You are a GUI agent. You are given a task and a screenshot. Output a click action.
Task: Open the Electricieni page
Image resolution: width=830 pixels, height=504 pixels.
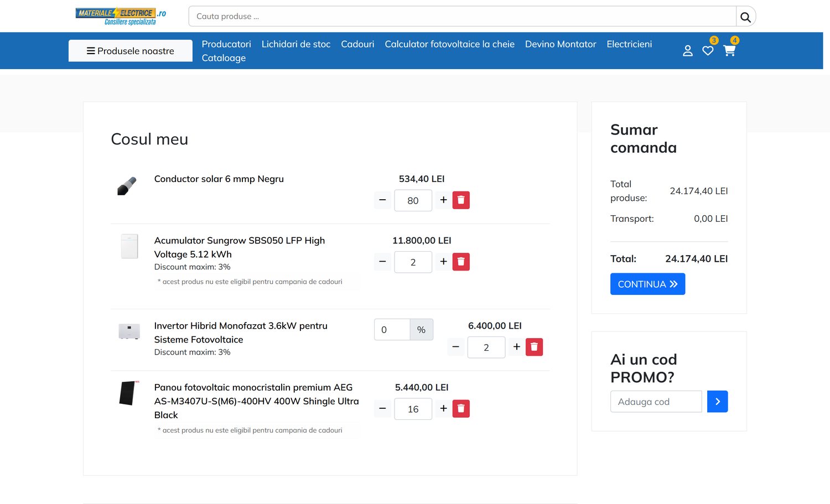tap(629, 44)
